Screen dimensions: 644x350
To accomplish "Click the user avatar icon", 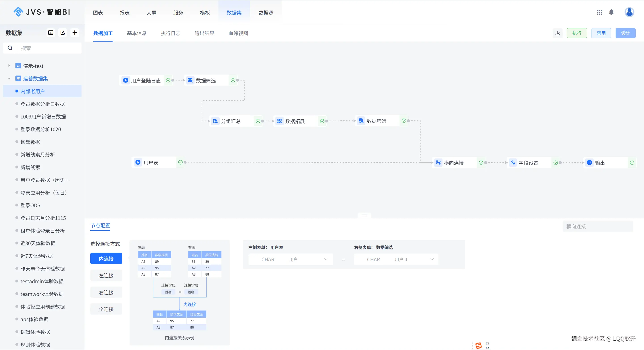I will [x=629, y=12].
